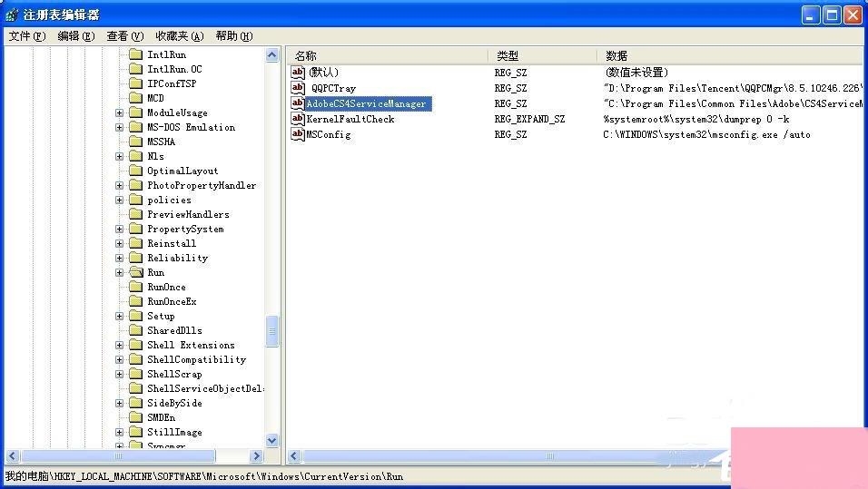Screen dimensions: 868x489
Task: Click the REG_EXPAND_SZ type cell
Action: click(529, 119)
